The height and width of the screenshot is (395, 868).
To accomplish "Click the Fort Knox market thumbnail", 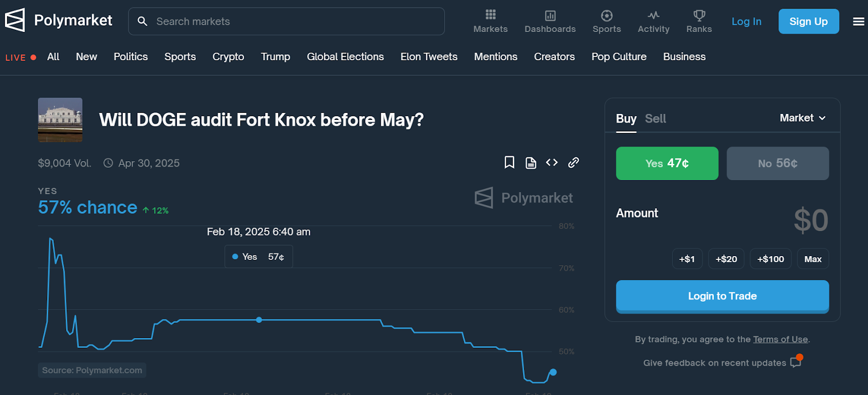I will tap(60, 120).
